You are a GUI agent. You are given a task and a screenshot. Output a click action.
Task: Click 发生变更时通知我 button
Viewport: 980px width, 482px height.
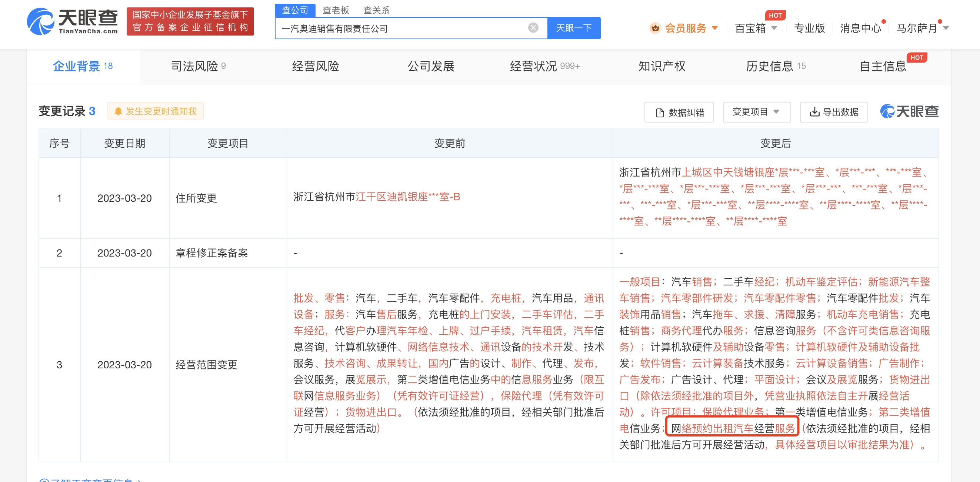tap(155, 111)
